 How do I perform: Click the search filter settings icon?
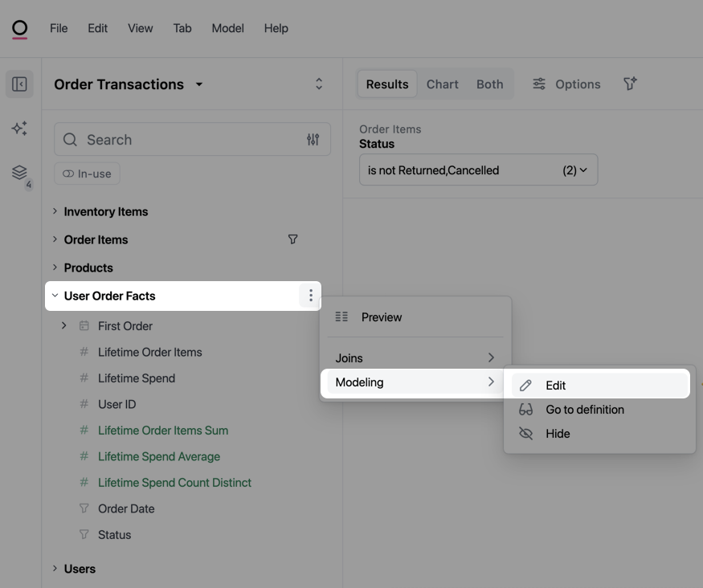click(x=313, y=140)
